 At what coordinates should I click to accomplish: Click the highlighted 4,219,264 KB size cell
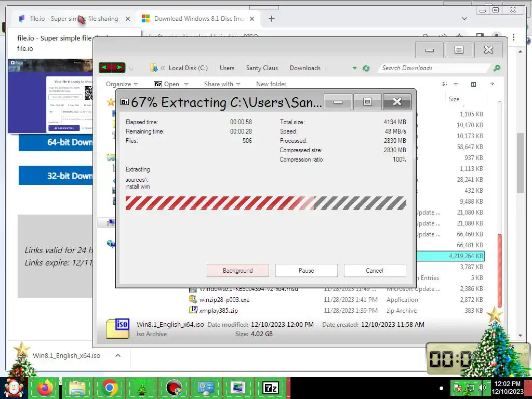pos(466,256)
